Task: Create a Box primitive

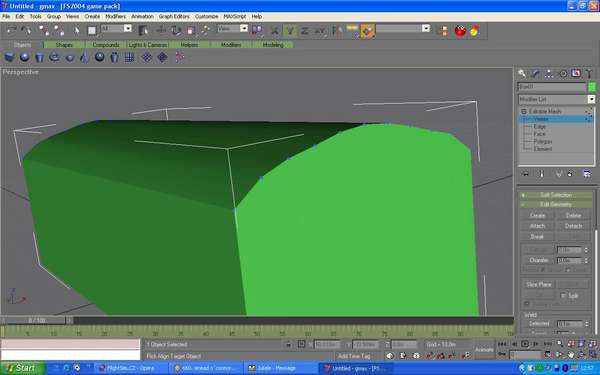Action: (x=9, y=57)
